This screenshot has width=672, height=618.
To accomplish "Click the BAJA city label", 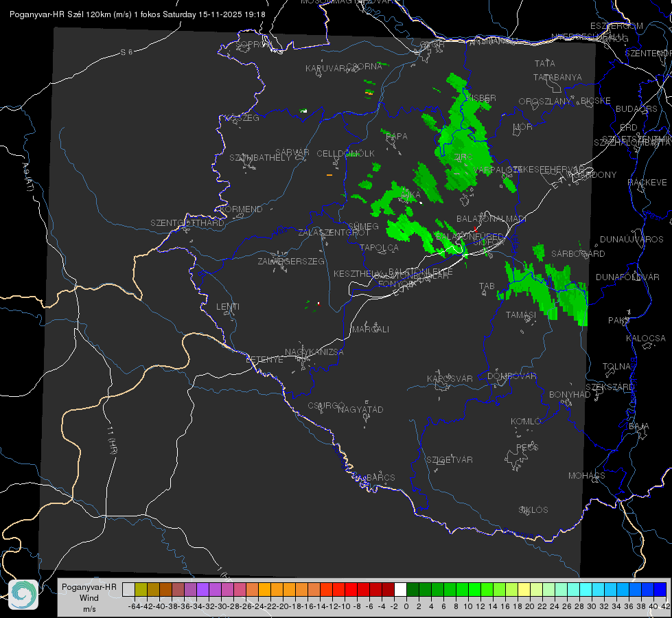I will point(639,426).
